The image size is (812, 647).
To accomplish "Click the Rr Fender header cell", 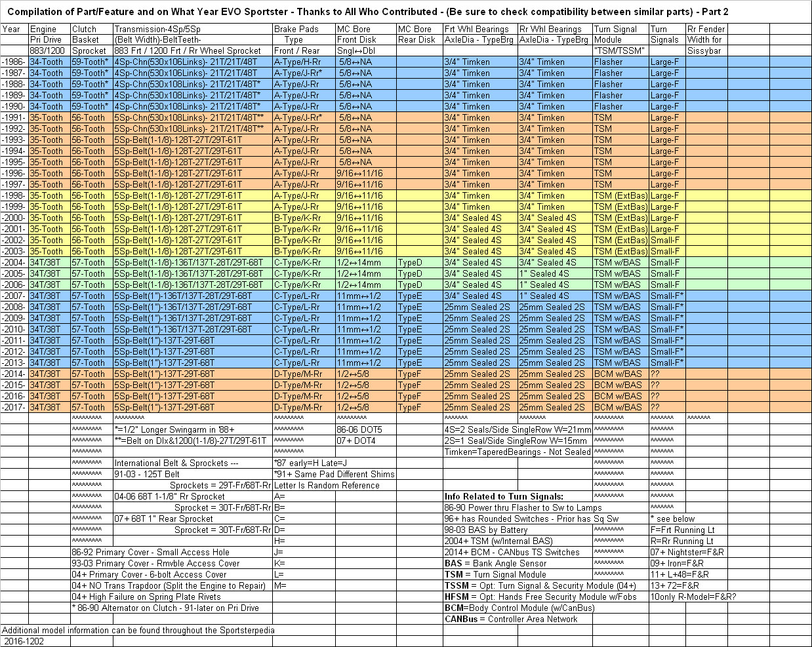I will tap(706, 29).
